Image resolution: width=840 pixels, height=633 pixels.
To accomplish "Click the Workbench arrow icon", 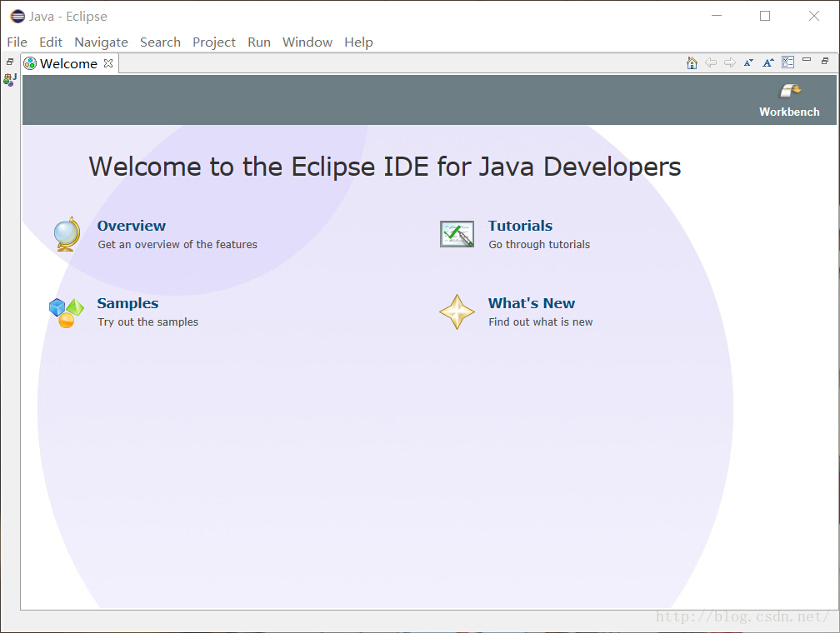I will tap(790, 91).
